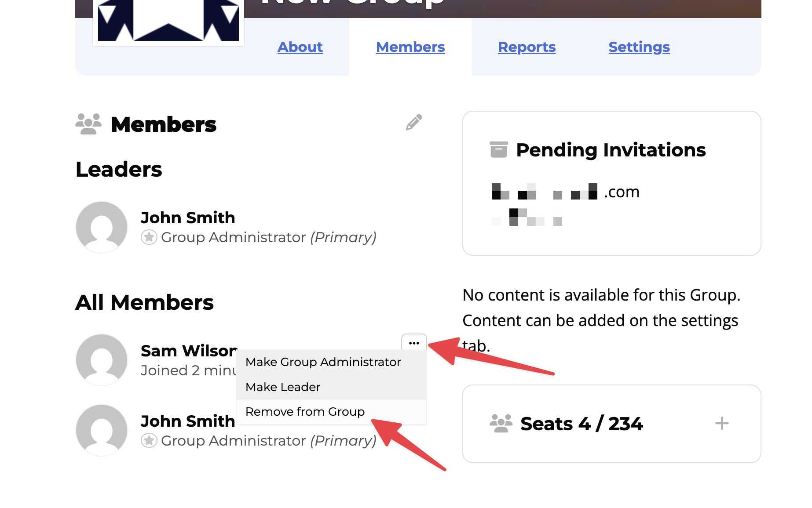Choose Make Leader from the menu
Viewport: 812px width, 508px height.
pos(283,387)
